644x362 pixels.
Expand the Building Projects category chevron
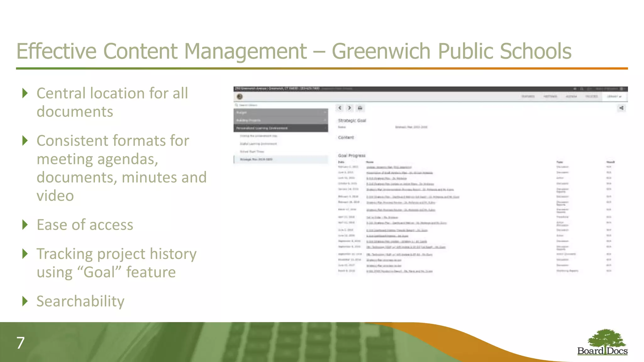pyautogui.click(x=325, y=120)
